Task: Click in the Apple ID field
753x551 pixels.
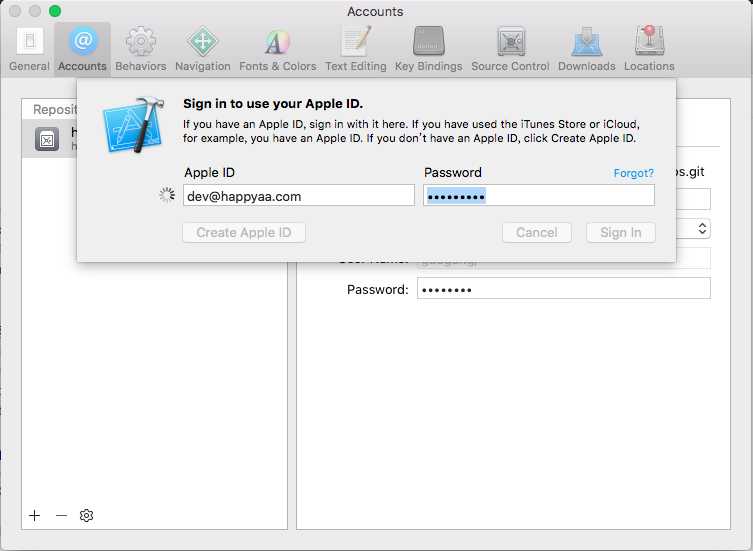Action: 299,196
